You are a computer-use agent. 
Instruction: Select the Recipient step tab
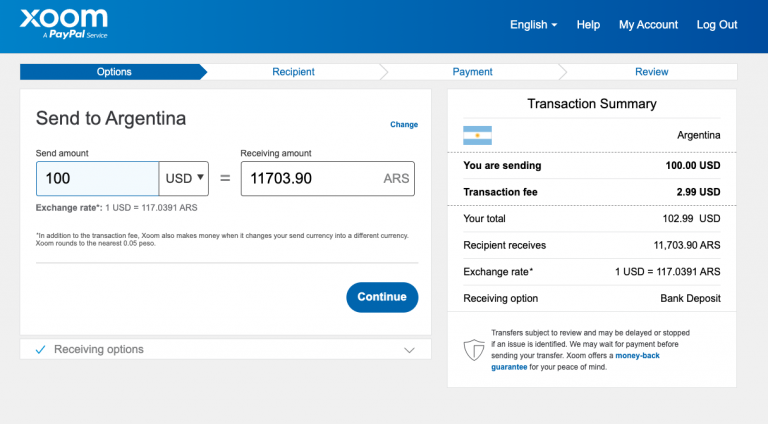(293, 72)
